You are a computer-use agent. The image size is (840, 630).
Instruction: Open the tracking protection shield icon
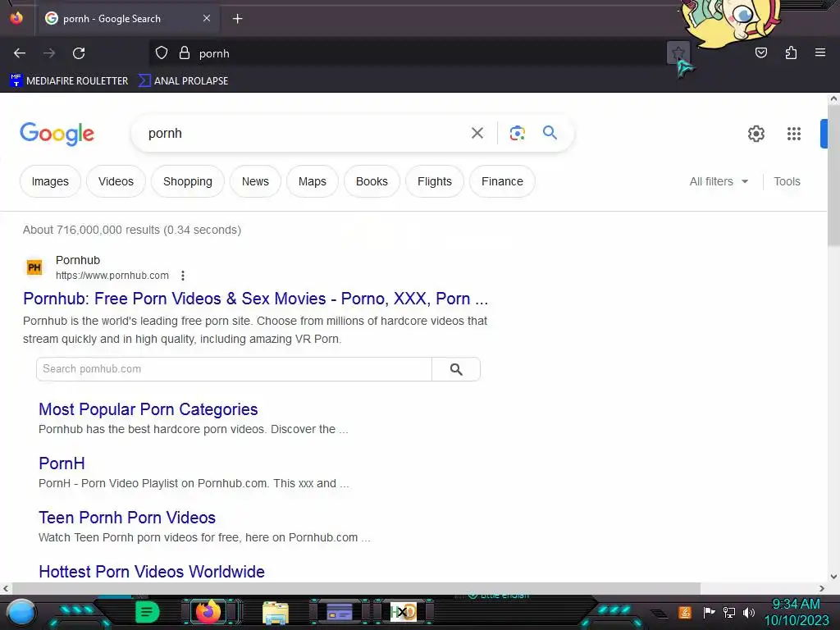click(x=162, y=53)
